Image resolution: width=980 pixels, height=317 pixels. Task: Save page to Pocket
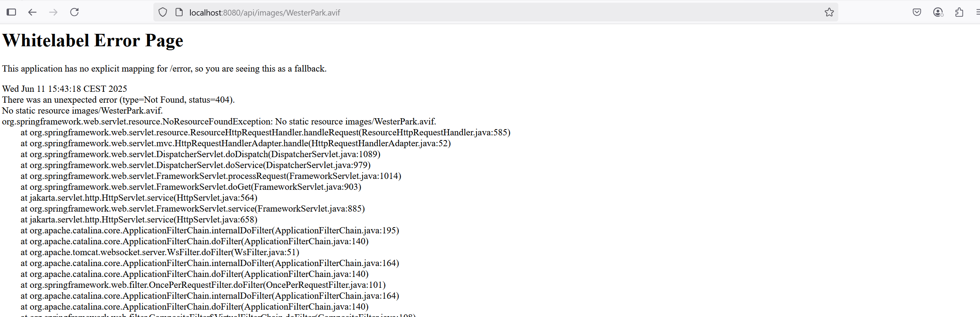[x=917, y=12]
